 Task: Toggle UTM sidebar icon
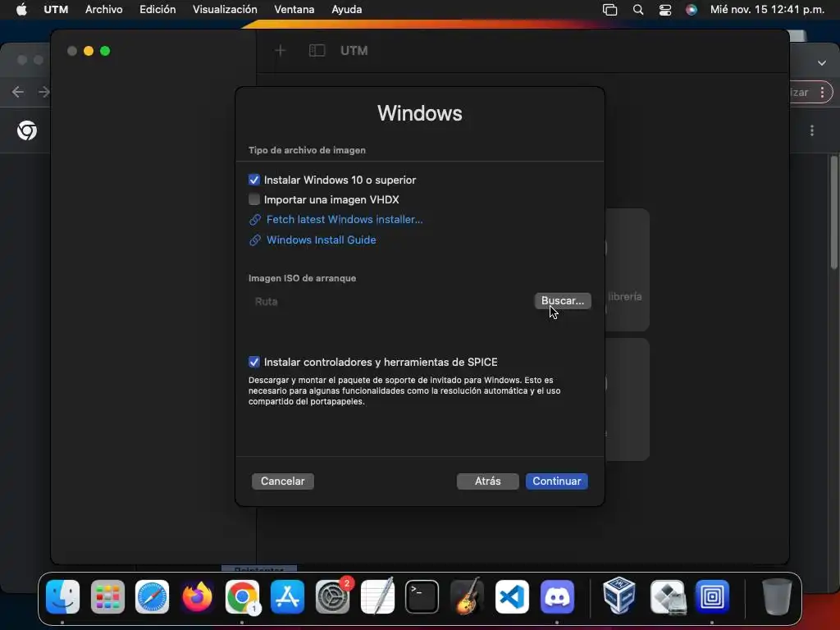click(317, 50)
